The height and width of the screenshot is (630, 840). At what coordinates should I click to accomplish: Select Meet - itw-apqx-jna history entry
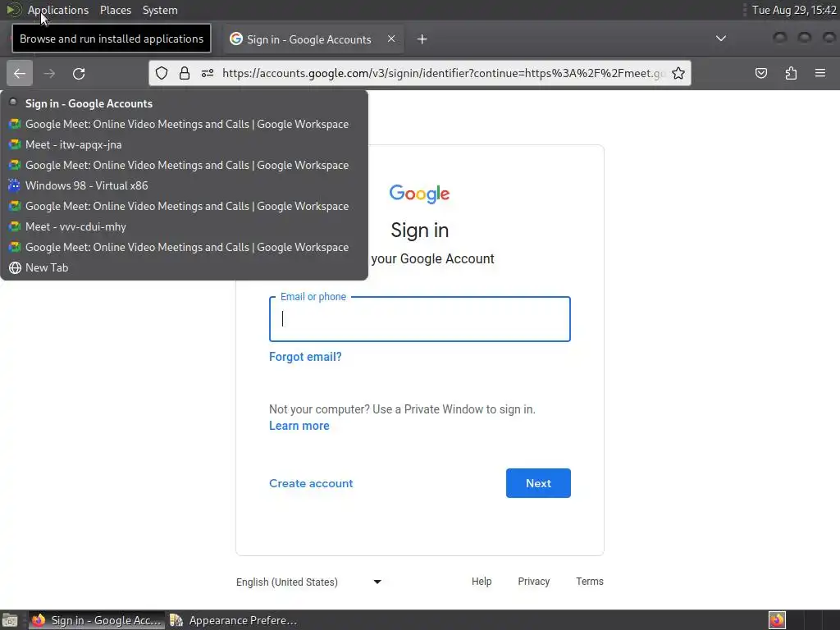point(185,144)
